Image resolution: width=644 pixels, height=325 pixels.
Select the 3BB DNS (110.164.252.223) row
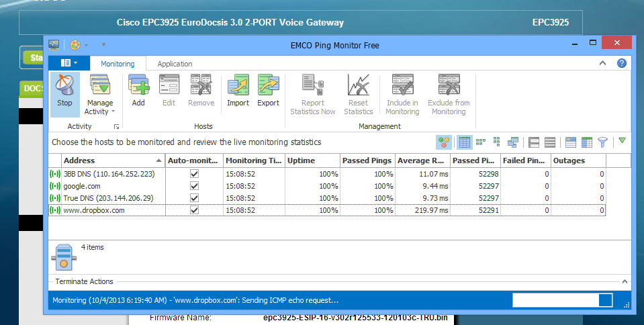[x=327, y=174]
